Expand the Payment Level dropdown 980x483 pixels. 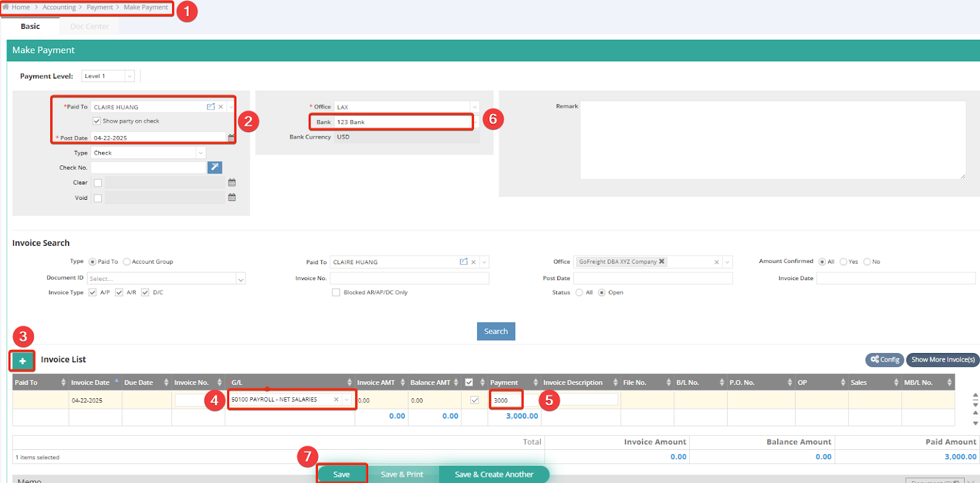point(129,76)
